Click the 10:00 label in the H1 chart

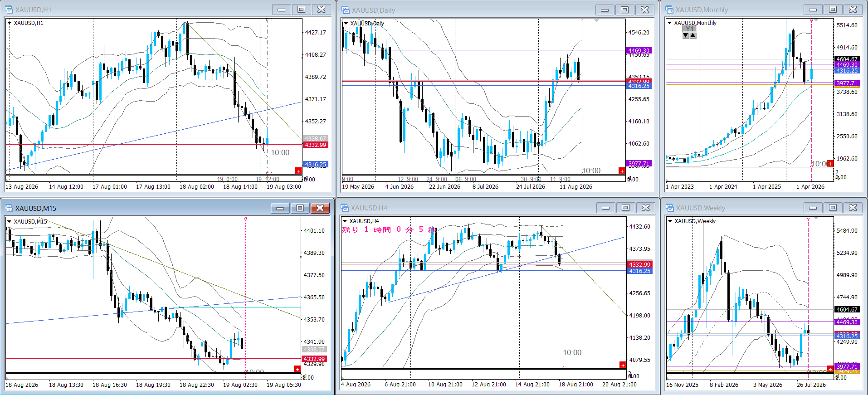click(x=280, y=153)
